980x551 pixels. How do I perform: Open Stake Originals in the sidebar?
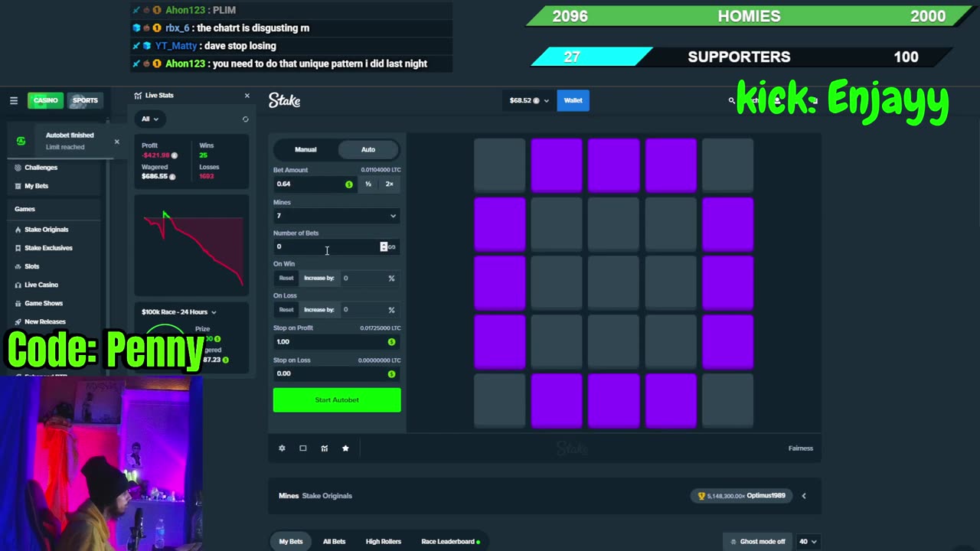pos(46,230)
